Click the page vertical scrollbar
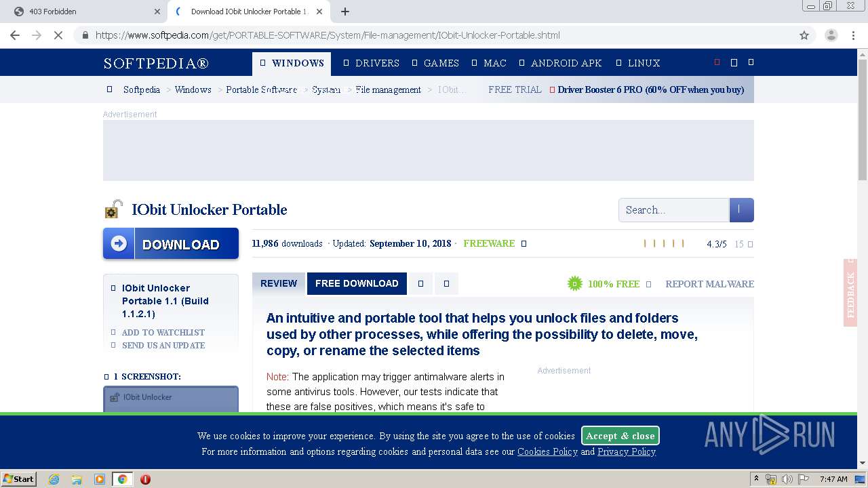868x488 pixels. pyautogui.click(x=863, y=119)
